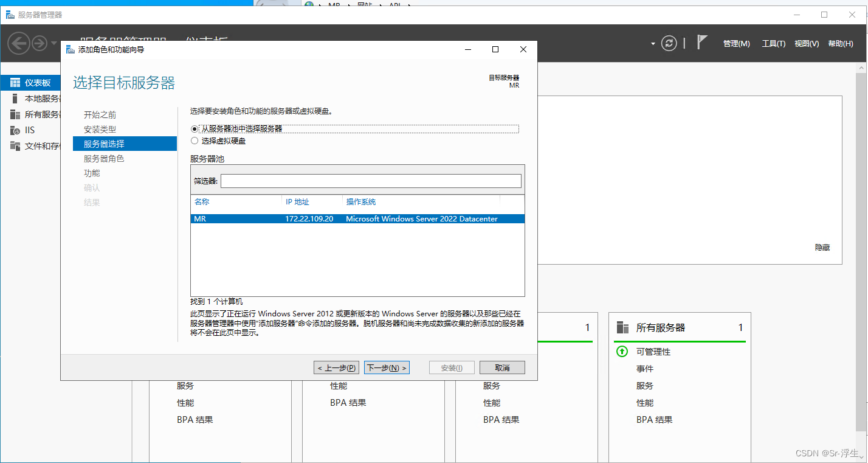Open 文件和存储服务 from the sidebar
The width and height of the screenshot is (868, 463).
pyautogui.click(x=36, y=145)
